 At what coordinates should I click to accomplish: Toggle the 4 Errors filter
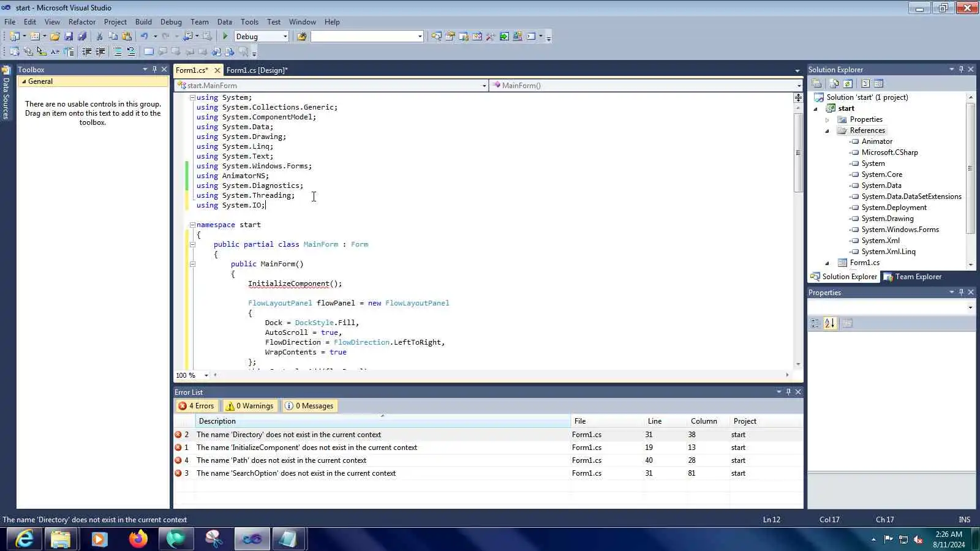click(196, 406)
